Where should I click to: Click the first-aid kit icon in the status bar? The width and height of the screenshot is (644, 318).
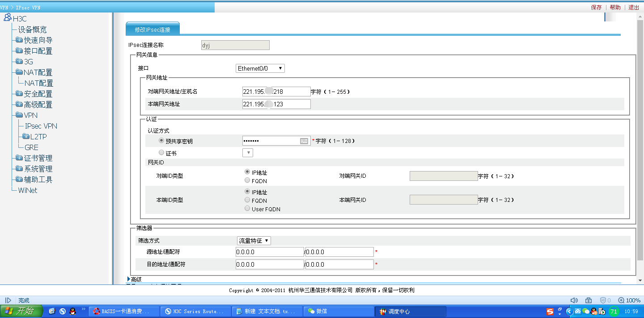click(x=589, y=301)
